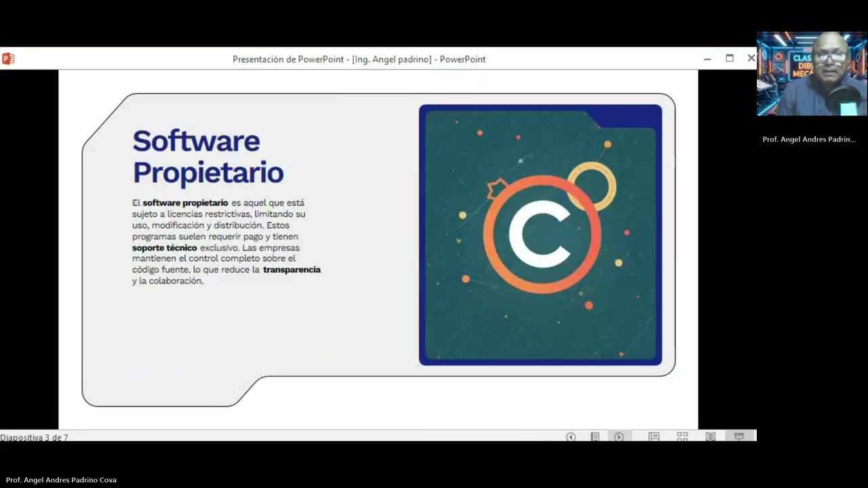Screen dimensions: 868x488
Task: Minimize the PowerPoint window
Action: pos(707,59)
